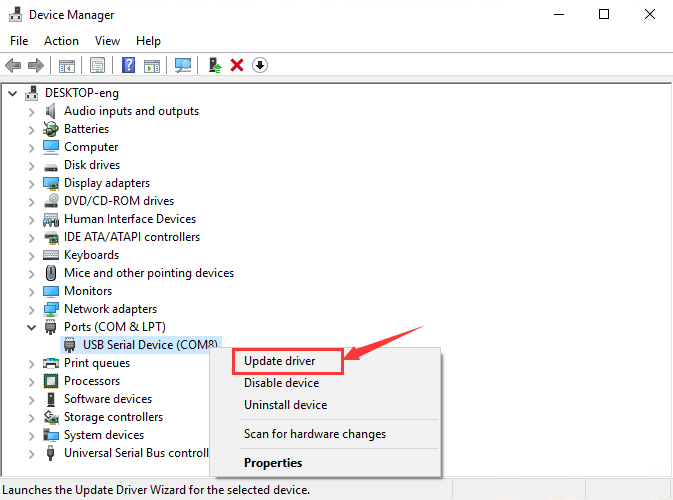Click the Properties sheet toolbar icon
Screen dimensions: 673x500
click(98, 65)
